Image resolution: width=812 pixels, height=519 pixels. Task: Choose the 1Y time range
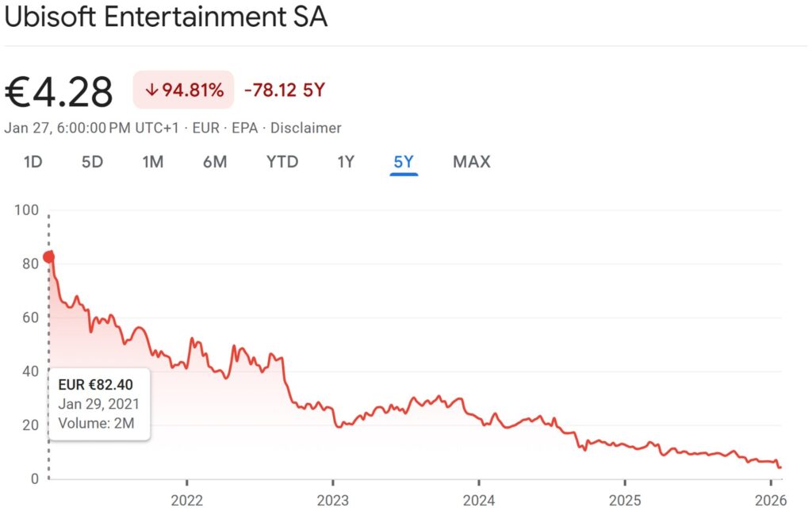346,162
